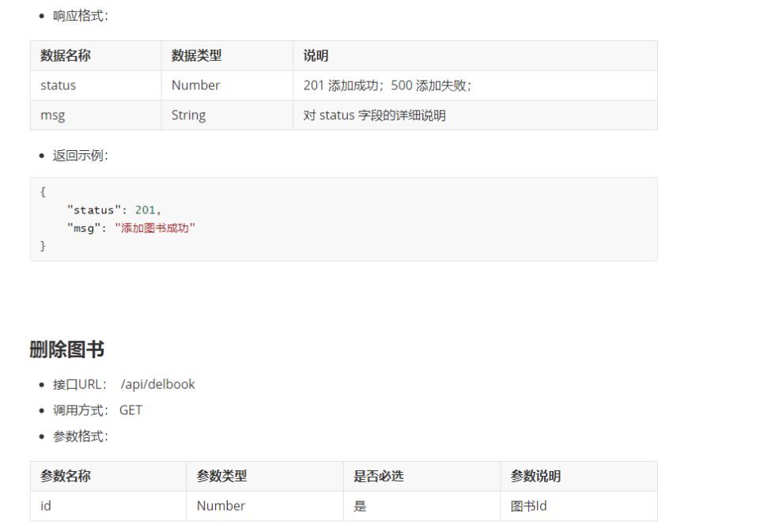Click the msg cell in response table
Image resolution: width=760 pixels, height=532 pixels.
click(96, 115)
